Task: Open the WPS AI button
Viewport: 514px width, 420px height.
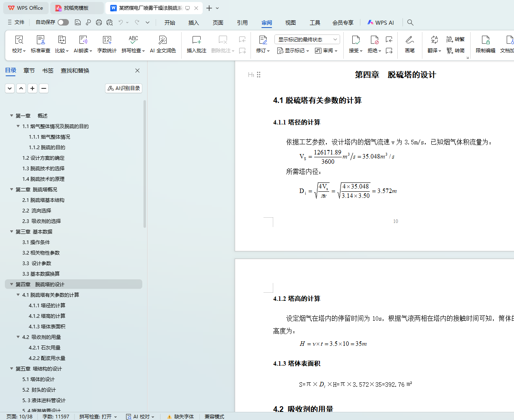Action: click(381, 23)
